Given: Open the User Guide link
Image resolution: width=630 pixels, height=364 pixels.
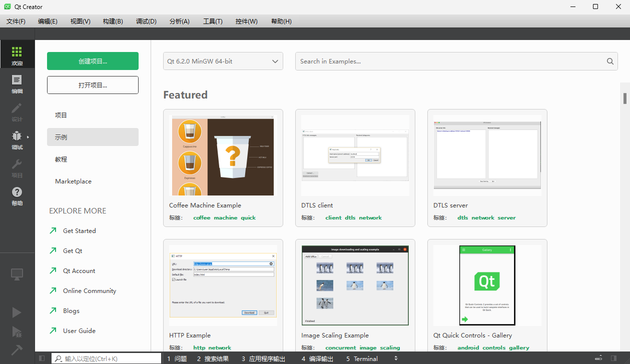Looking at the screenshot, I should point(79,330).
